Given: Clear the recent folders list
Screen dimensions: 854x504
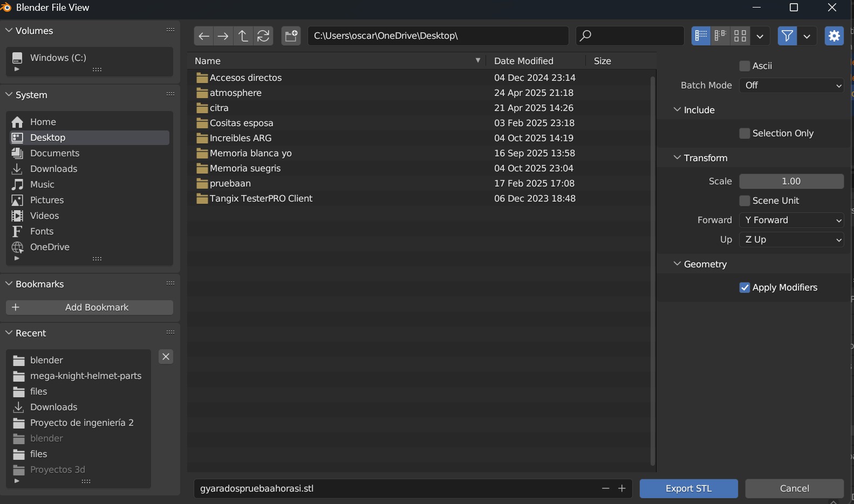Looking at the screenshot, I should [166, 356].
